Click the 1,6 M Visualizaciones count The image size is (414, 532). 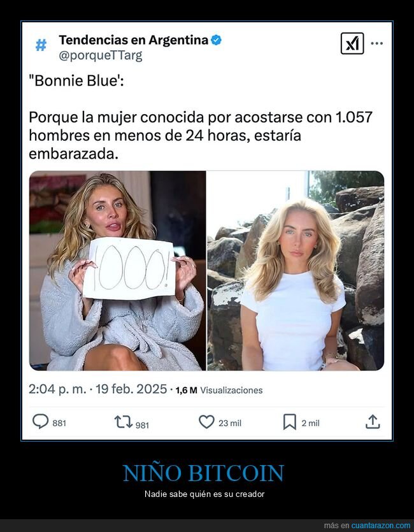pyautogui.click(x=219, y=390)
